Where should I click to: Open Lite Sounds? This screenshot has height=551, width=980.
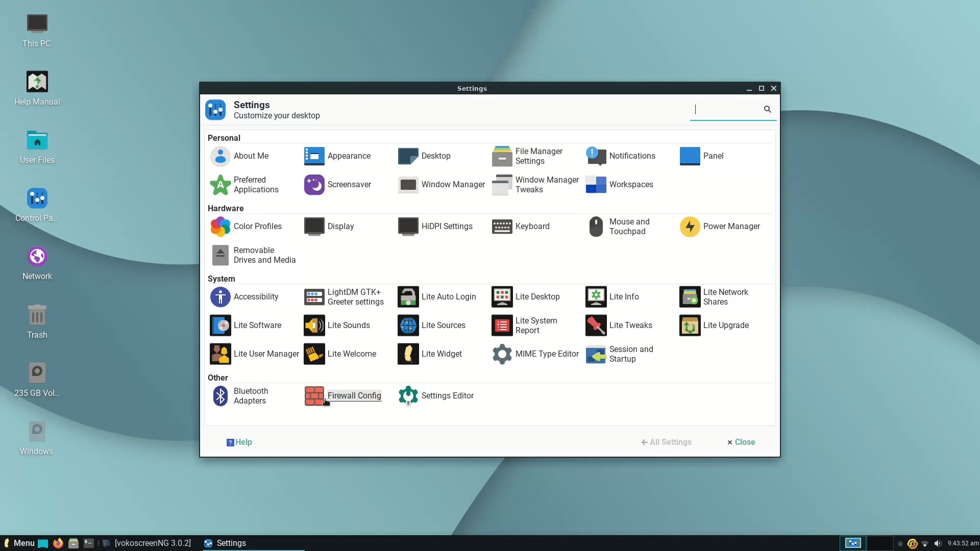[337, 325]
